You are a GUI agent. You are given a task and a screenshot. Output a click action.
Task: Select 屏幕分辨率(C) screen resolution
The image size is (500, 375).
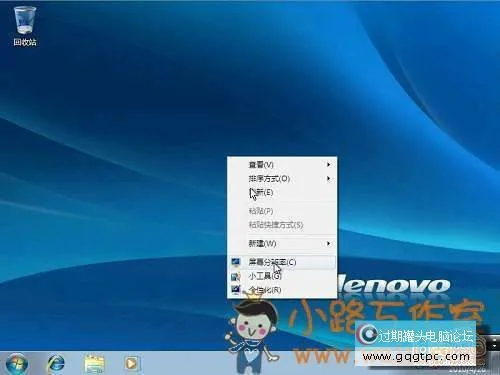coord(282,262)
